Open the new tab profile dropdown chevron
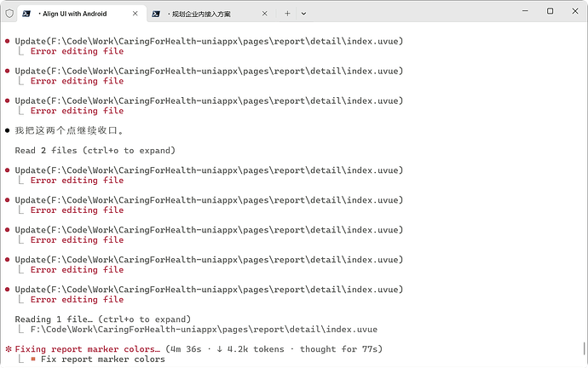The width and height of the screenshot is (588, 368). tap(303, 14)
